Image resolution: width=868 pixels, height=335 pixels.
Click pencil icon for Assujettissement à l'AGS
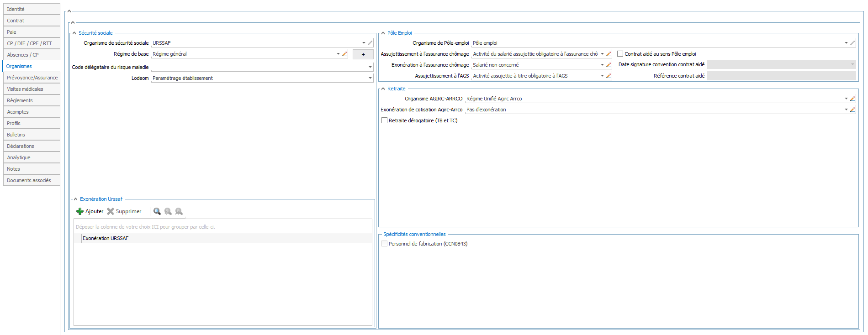pos(609,76)
